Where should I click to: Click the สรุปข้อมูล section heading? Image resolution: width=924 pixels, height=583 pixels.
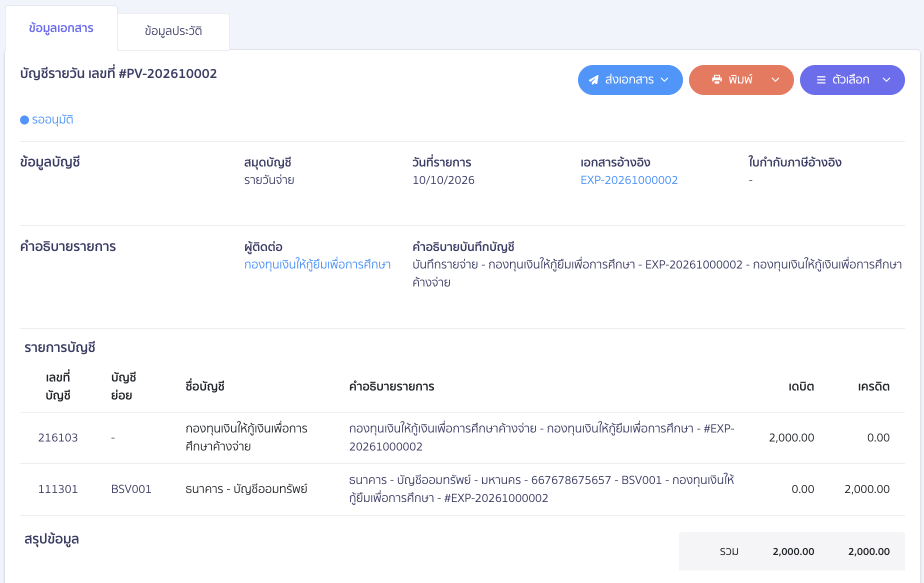(51, 539)
